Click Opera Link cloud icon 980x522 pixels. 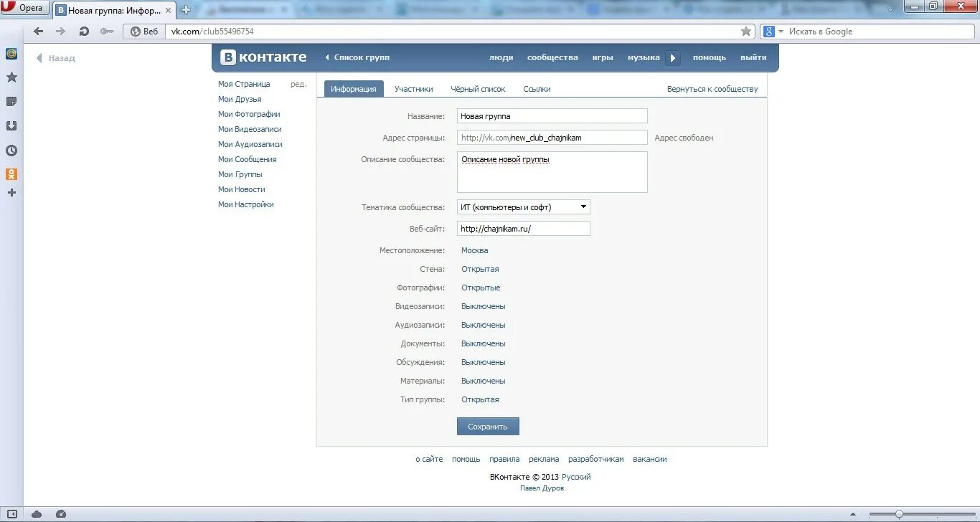tap(37, 514)
